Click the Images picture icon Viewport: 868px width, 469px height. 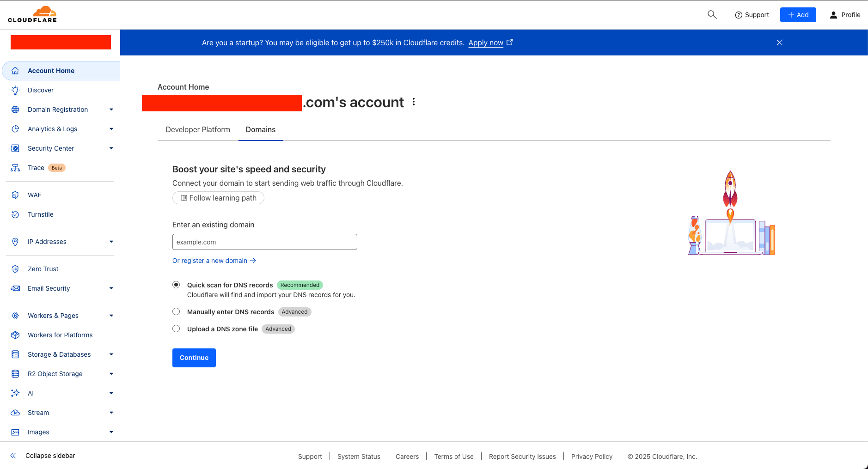tap(15, 432)
